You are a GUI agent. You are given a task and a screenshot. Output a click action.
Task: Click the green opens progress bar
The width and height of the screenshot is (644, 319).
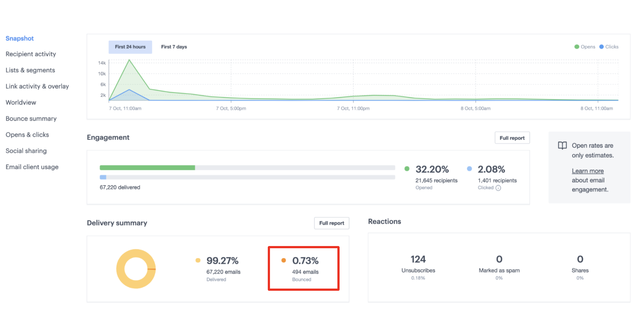147,168
